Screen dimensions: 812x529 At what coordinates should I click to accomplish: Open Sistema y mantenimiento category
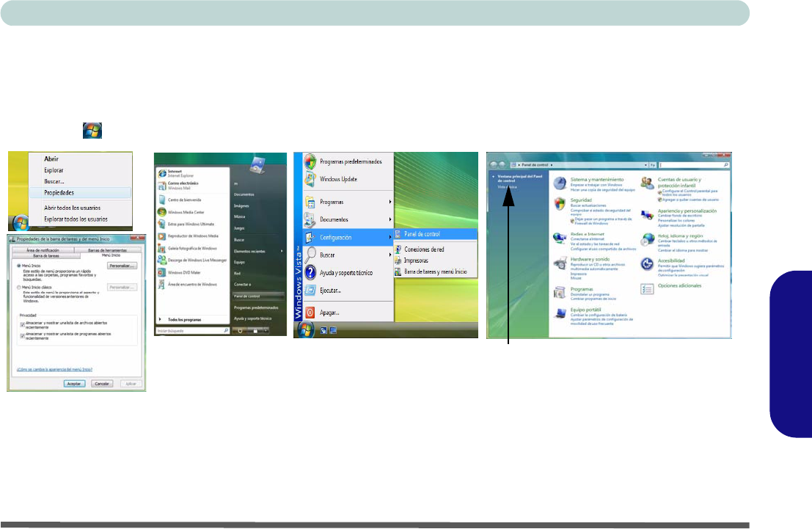[597, 179]
